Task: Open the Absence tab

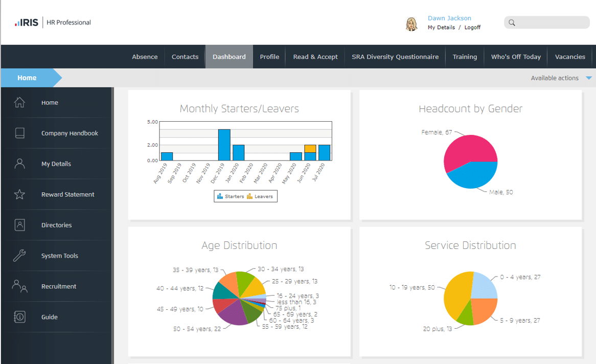Action: (145, 57)
